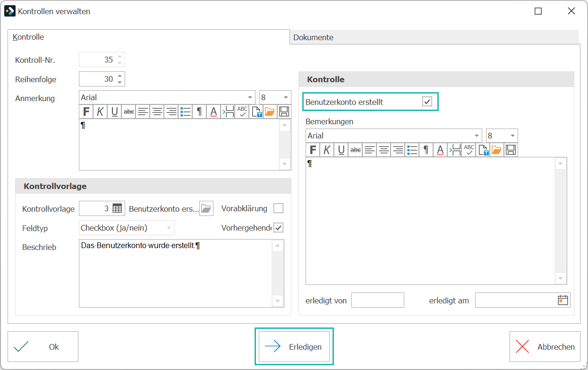Toggle paragraph marks in Anmerkung editor
The image size is (588, 370).
click(199, 112)
